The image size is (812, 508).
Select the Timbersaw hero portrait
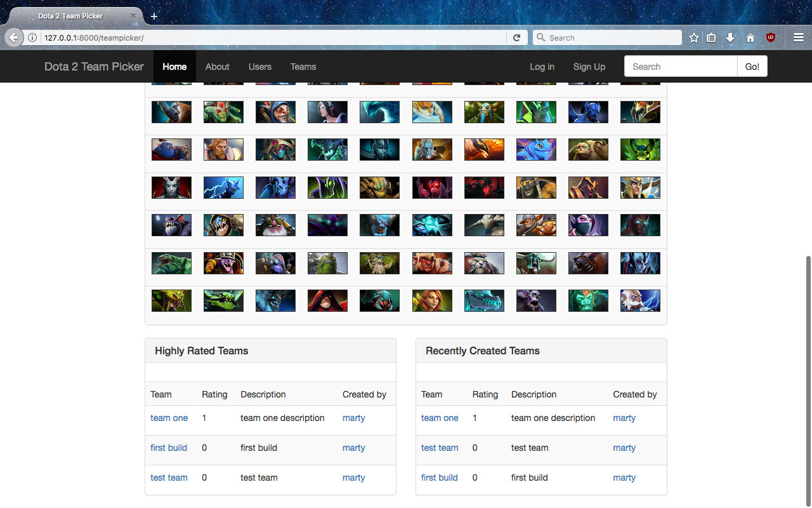[223, 263]
